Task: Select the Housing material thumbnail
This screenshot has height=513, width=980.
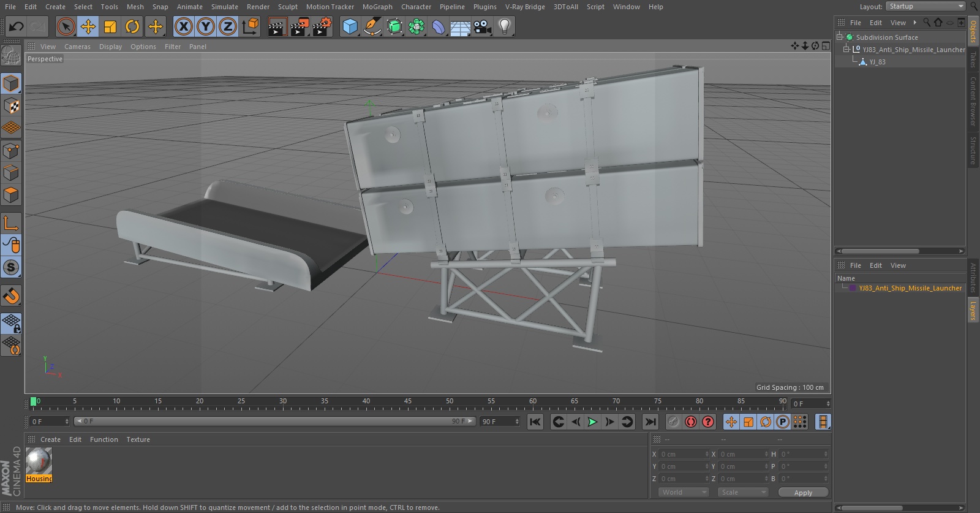Action: tap(39, 465)
